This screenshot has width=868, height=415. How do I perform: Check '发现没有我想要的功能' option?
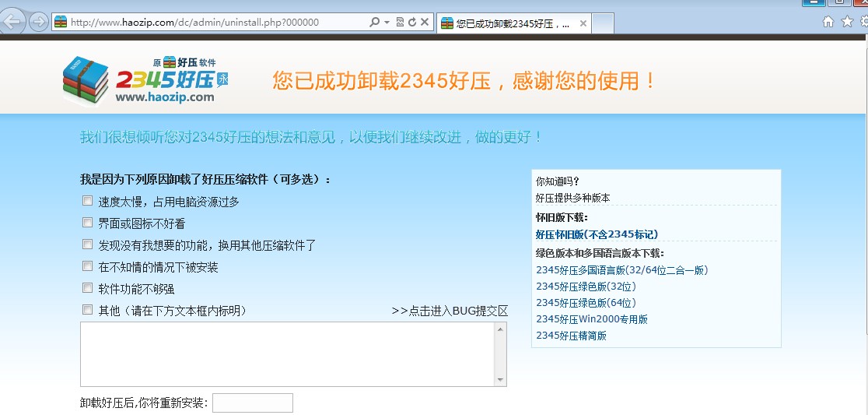[x=87, y=244]
